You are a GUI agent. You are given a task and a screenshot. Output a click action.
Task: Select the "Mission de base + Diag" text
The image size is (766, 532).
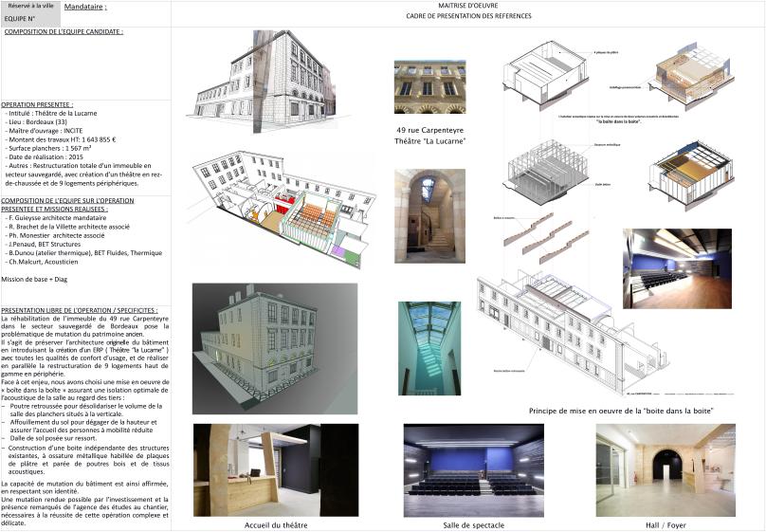tap(38, 279)
